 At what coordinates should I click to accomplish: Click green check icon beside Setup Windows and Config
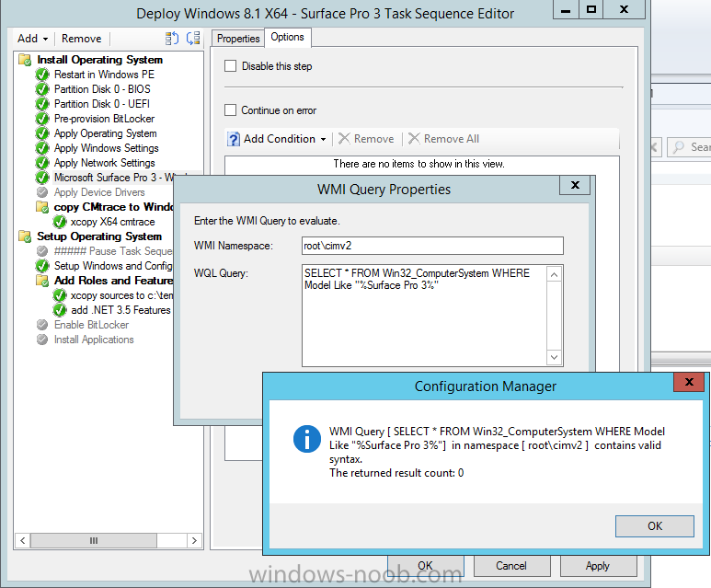tap(42, 265)
